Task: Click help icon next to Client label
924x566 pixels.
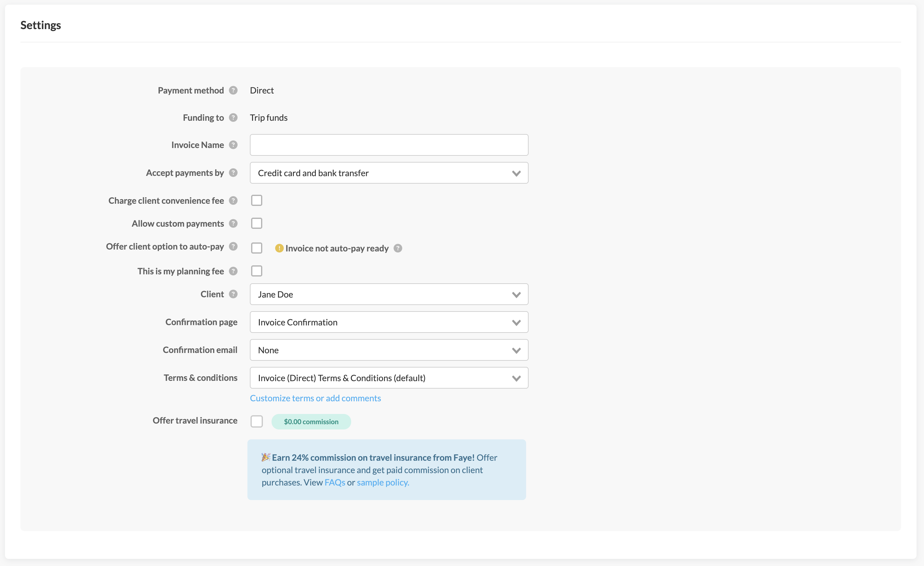Action: 233,294
